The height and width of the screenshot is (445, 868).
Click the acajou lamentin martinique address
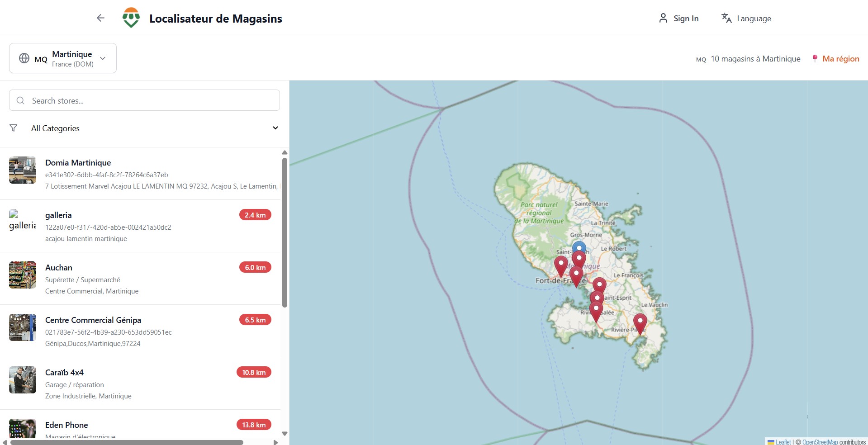(x=86, y=239)
